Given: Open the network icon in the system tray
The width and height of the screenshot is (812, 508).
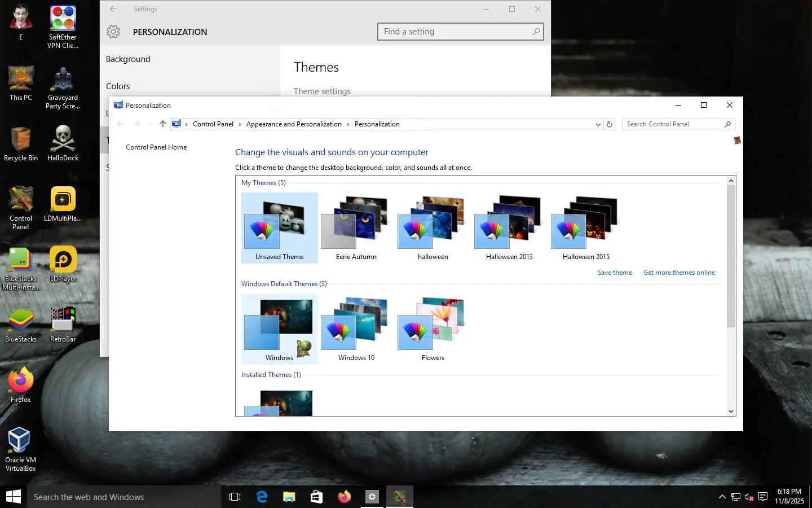Looking at the screenshot, I should (x=736, y=497).
